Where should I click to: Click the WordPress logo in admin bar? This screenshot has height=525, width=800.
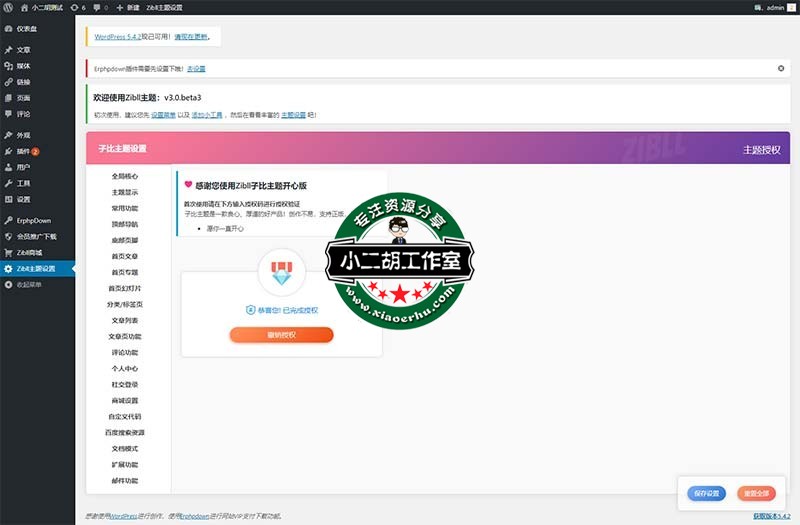click(8, 7)
